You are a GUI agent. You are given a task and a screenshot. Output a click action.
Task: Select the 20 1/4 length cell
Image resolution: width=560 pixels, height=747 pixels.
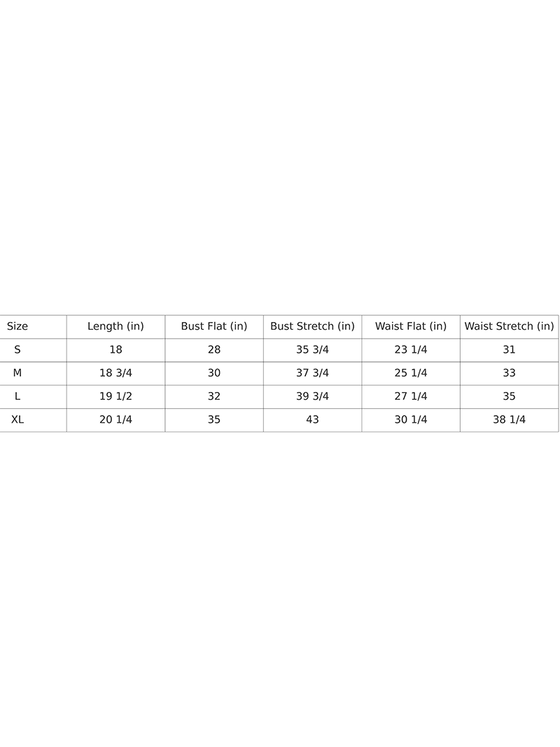pos(115,420)
